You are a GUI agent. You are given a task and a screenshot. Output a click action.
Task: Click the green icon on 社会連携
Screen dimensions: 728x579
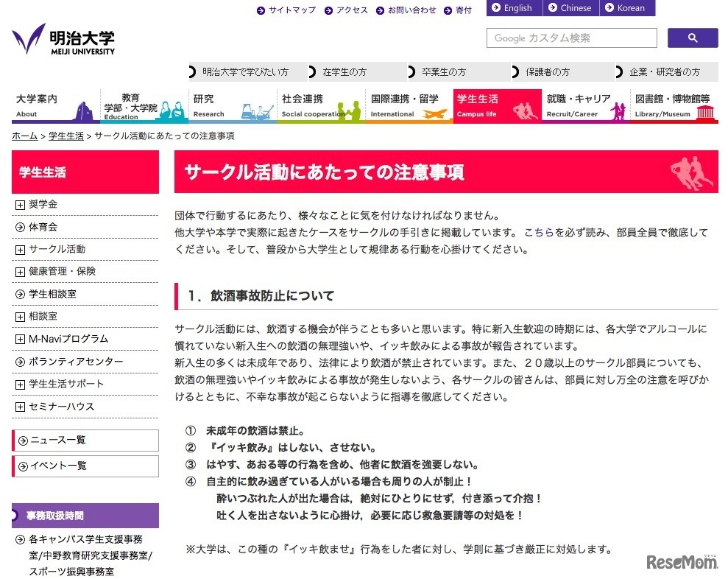[x=348, y=110]
